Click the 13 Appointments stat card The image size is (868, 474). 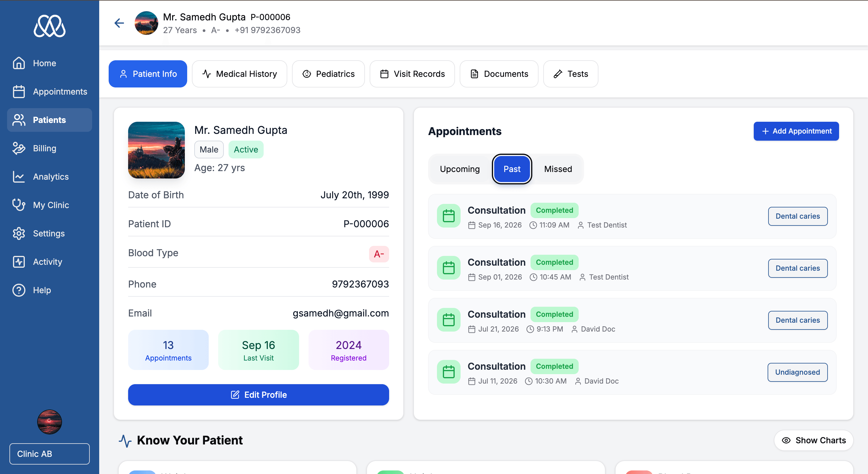pos(169,350)
